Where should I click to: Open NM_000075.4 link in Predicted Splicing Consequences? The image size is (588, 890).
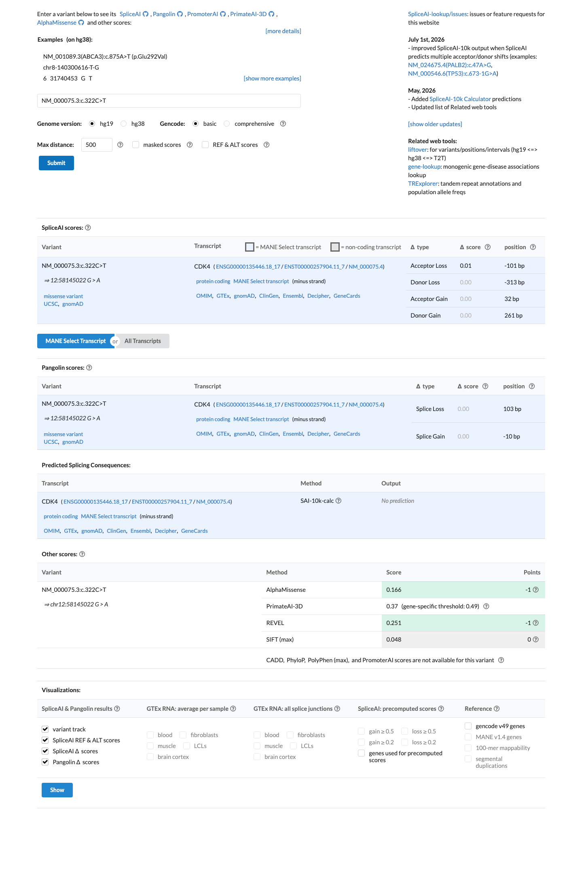213,502
